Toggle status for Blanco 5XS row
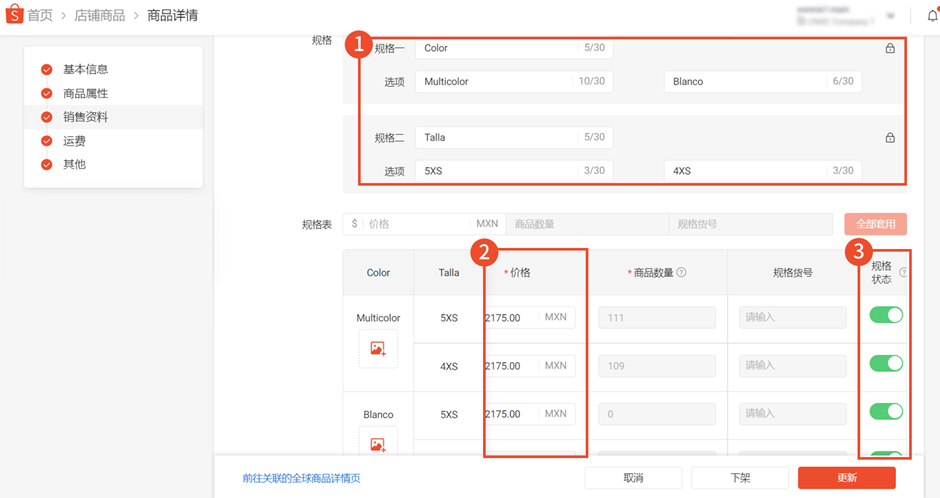This screenshot has width=940, height=498. click(886, 411)
